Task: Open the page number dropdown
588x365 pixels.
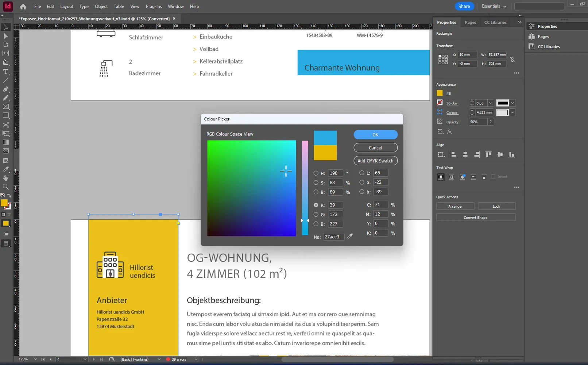Action: (x=85, y=359)
